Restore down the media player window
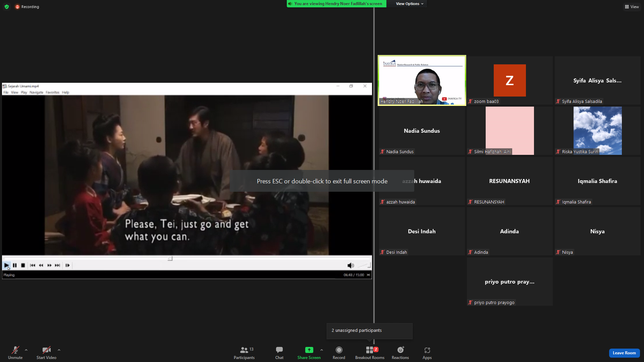The height and width of the screenshot is (362, 644). pos(351,86)
